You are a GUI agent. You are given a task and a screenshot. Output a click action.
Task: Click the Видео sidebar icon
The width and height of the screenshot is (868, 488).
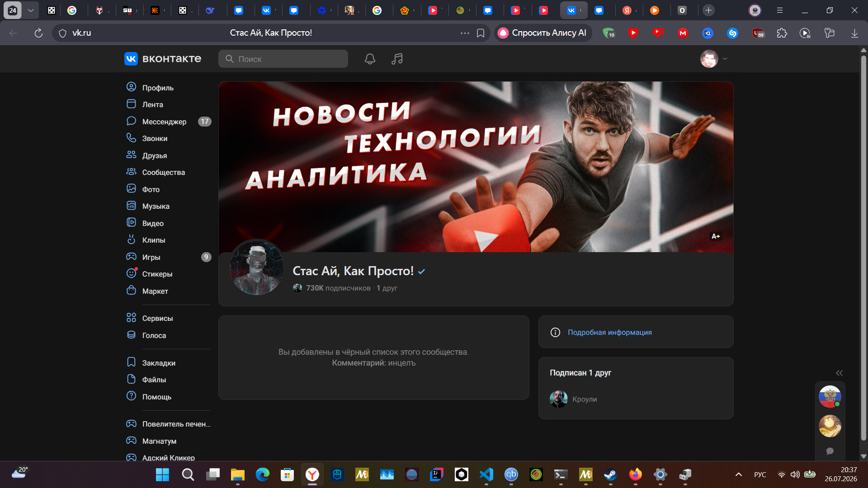pyautogui.click(x=131, y=223)
